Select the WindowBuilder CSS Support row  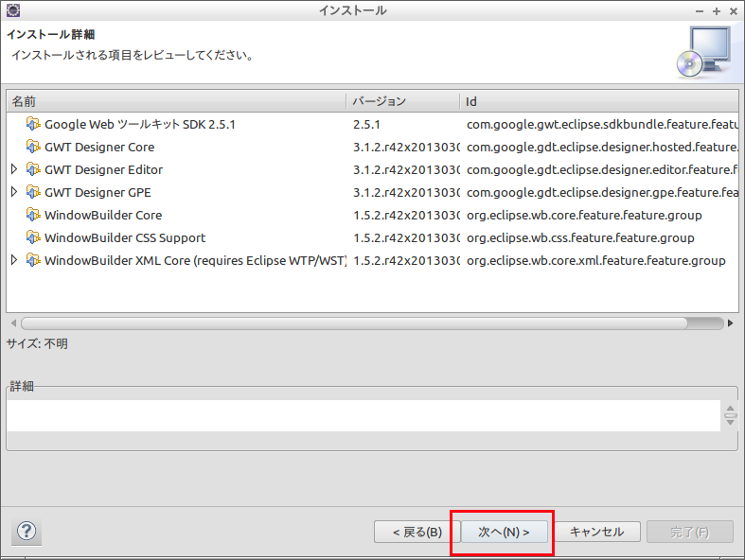coord(373,237)
